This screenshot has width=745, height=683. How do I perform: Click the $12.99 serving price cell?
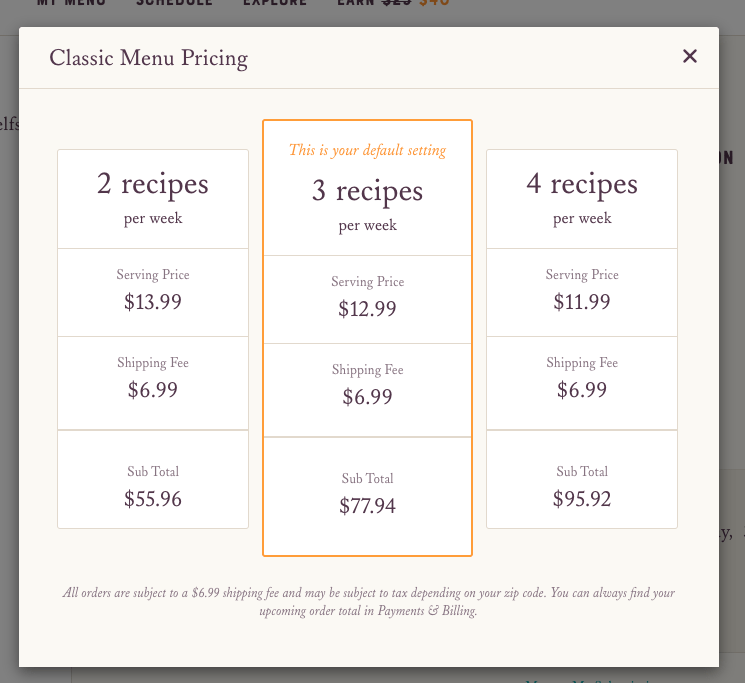(367, 300)
